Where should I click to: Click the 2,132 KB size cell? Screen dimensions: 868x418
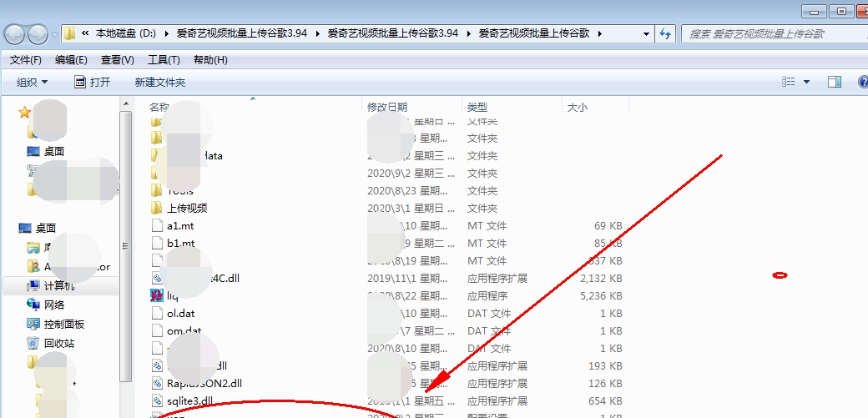tap(601, 278)
